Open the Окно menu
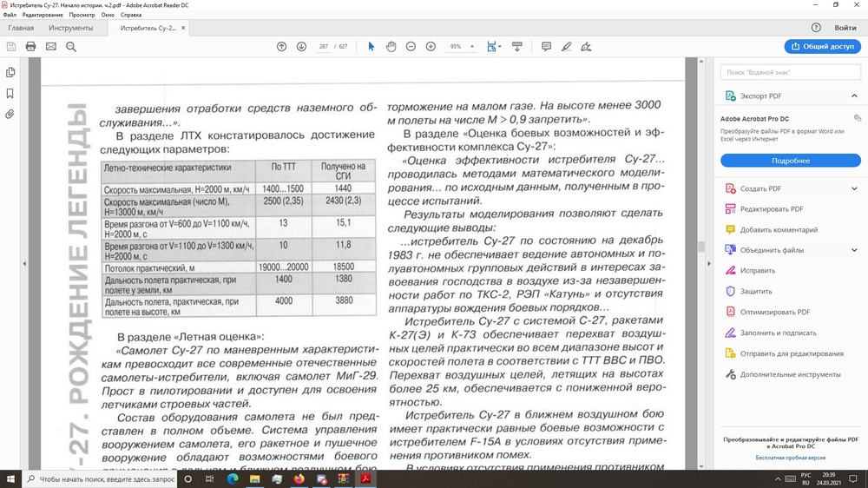The height and width of the screenshot is (488, 868). 108,15
